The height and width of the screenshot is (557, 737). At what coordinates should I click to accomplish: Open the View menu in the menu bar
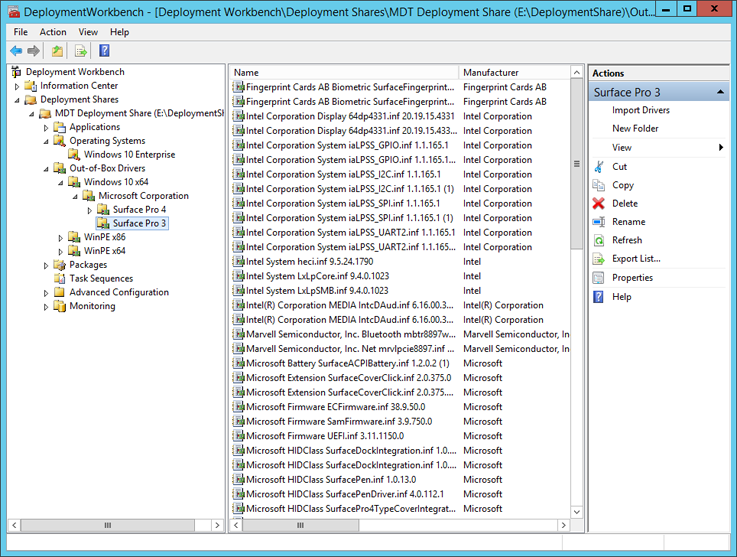(x=88, y=32)
